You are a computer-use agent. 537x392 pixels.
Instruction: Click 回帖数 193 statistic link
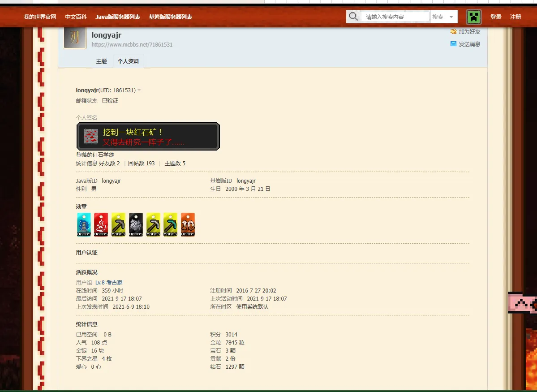[142, 164]
